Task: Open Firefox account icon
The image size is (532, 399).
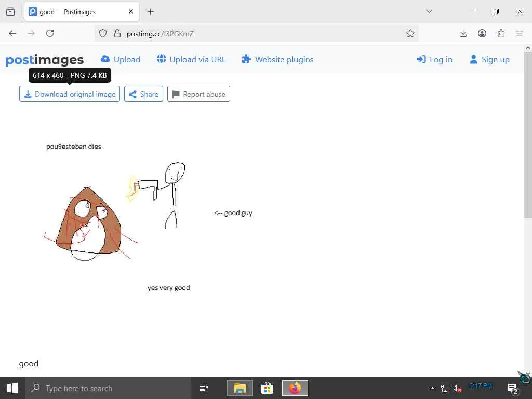Action: click(482, 33)
